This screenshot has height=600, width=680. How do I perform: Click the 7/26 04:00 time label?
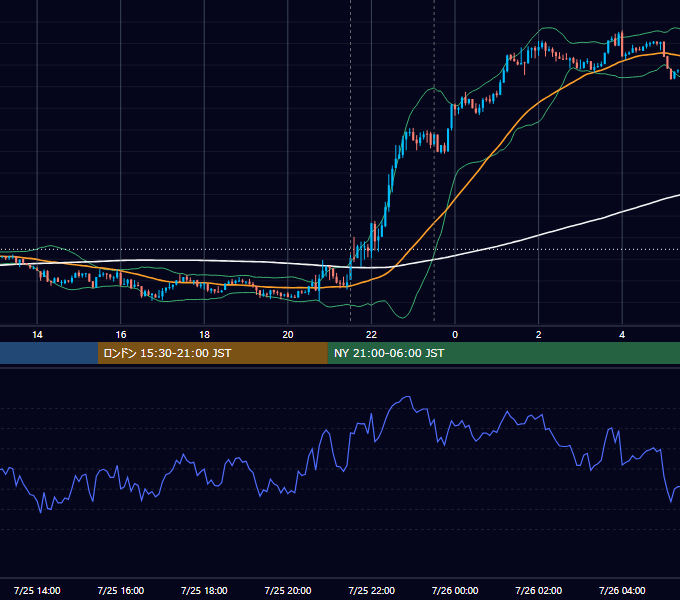coord(622,590)
